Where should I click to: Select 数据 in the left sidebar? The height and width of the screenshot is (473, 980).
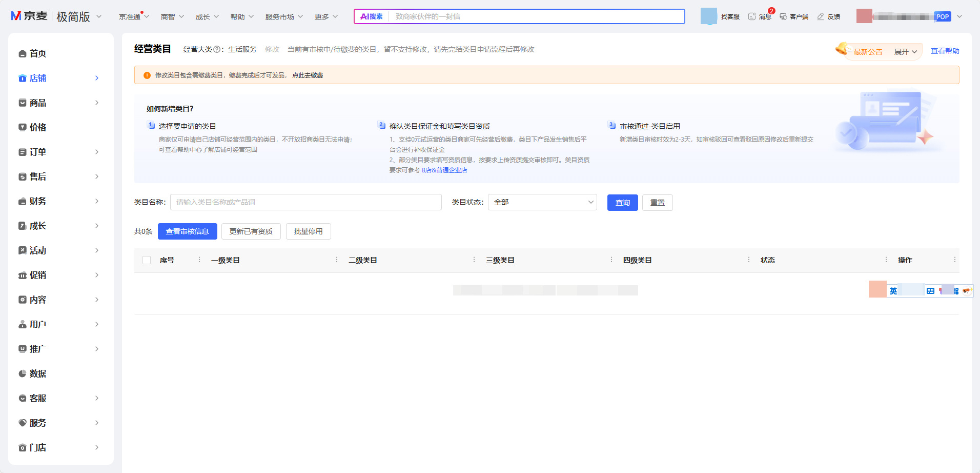(37, 373)
